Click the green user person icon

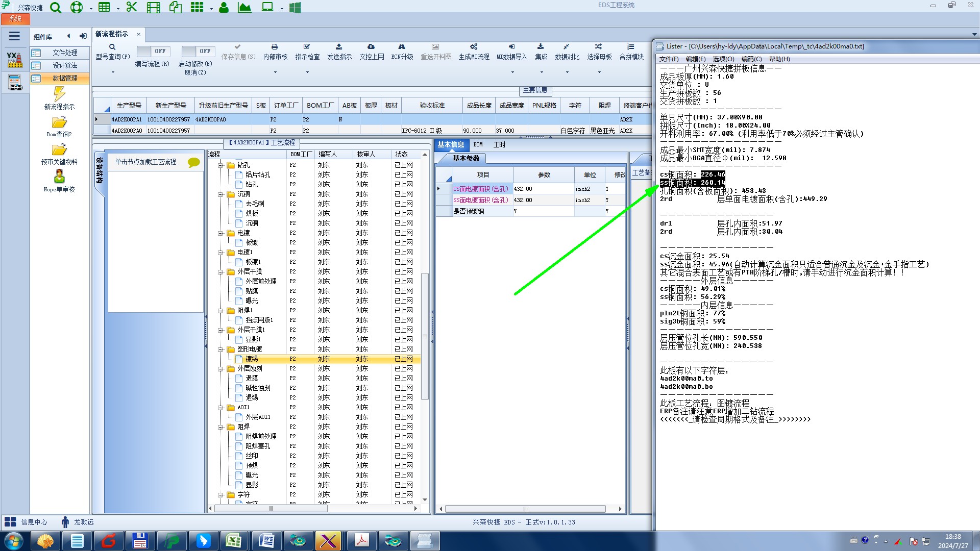(x=224, y=8)
